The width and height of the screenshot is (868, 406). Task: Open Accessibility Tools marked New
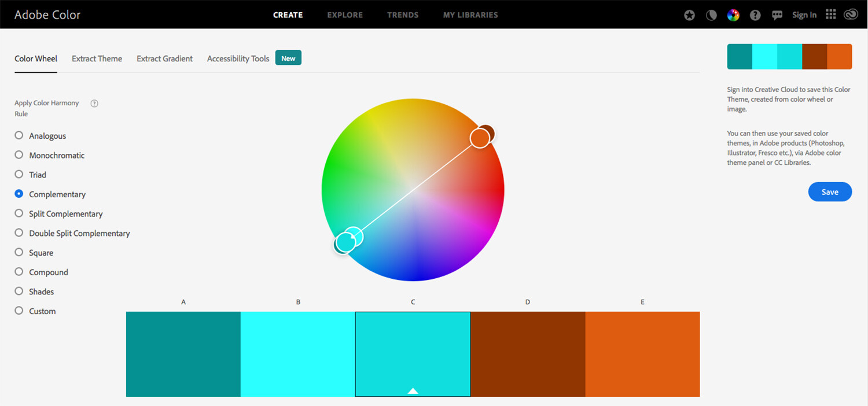click(237, 58)
